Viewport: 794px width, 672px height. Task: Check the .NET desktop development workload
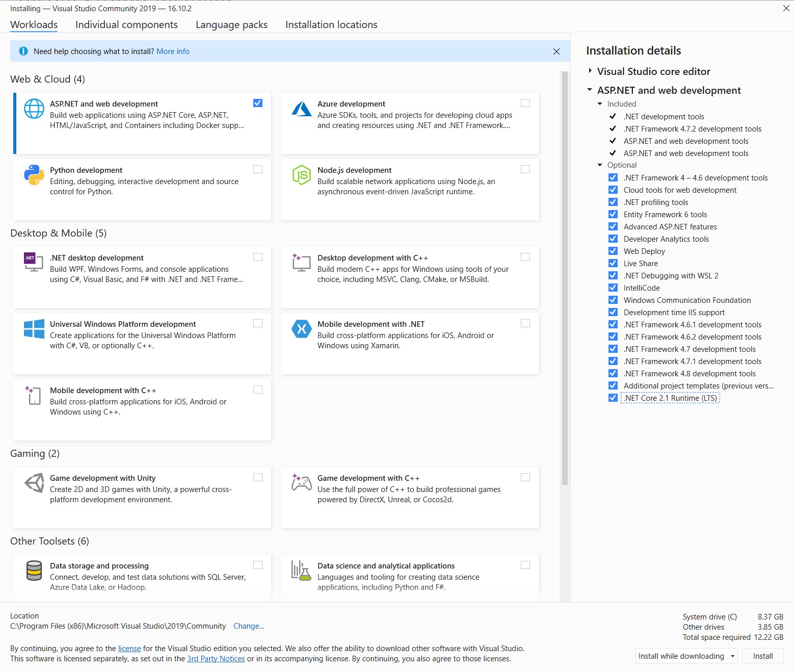[258, 257]
